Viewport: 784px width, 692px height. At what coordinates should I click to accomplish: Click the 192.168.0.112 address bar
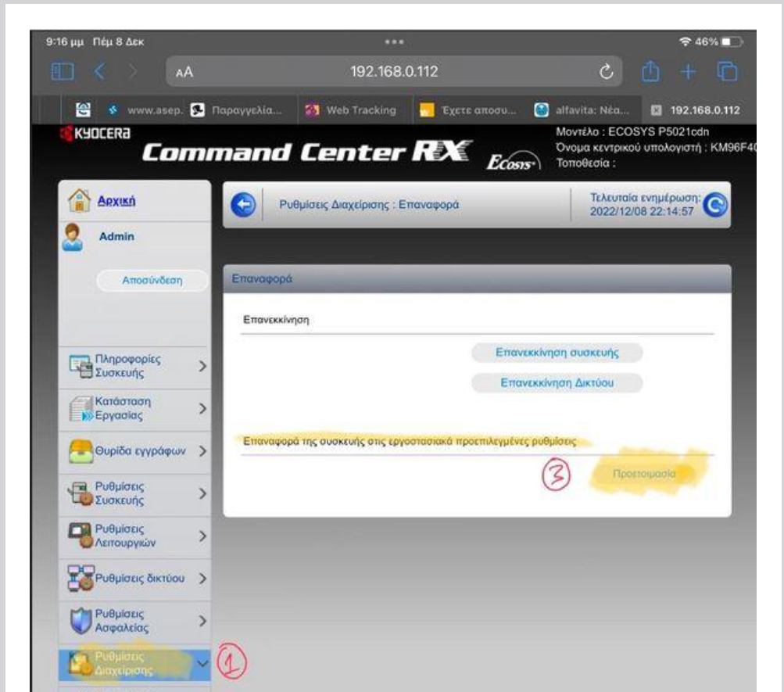point(394,71)
